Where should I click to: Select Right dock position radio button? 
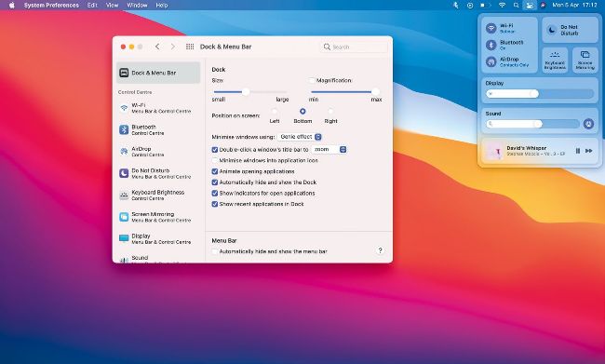[330, 111]
